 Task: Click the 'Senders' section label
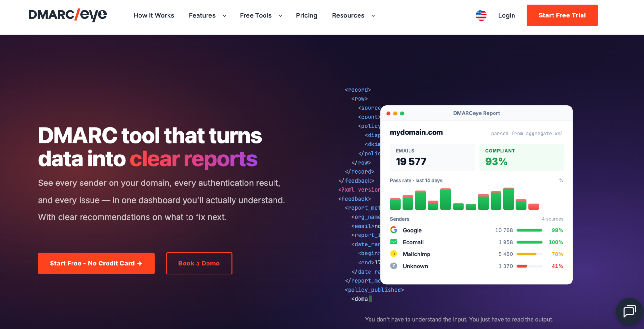(399, 219)
